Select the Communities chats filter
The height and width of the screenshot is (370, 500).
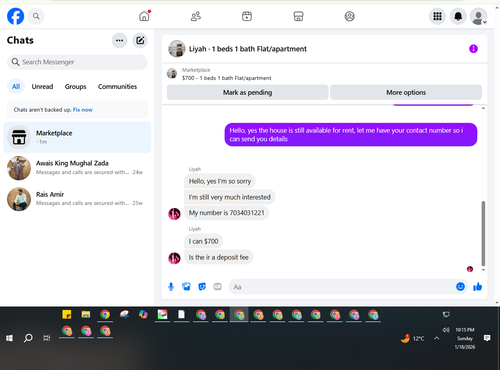(x=117, y=87)
